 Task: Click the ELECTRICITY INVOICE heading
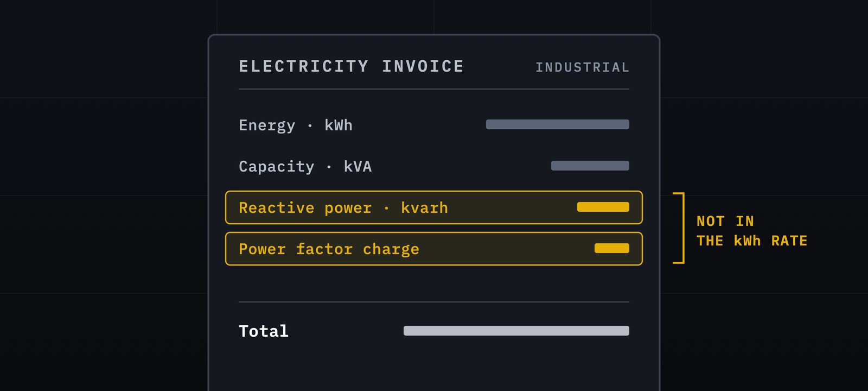pyautogui.click(x=352, y=66)
